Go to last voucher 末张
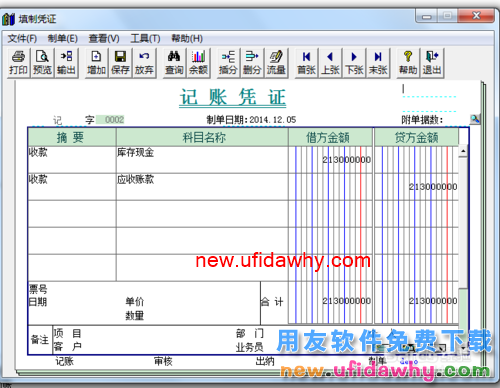The height and width of the screenshot is (388, 500). [x=378, y=63]
